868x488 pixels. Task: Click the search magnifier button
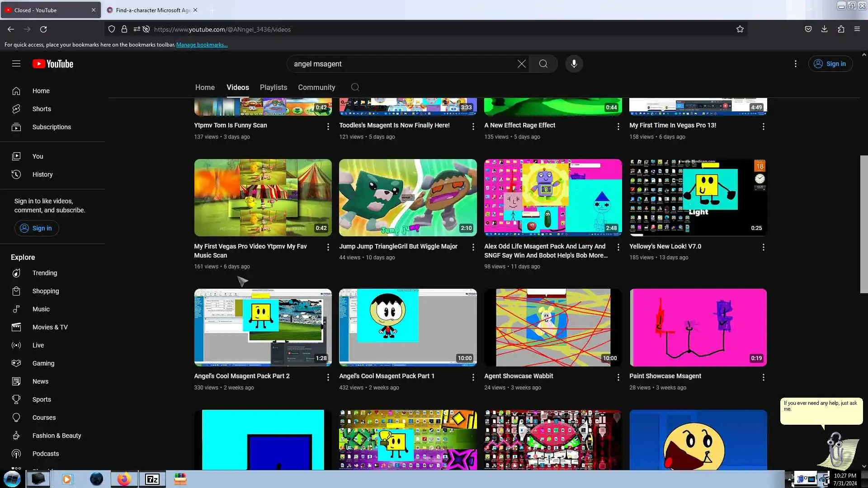543,64
